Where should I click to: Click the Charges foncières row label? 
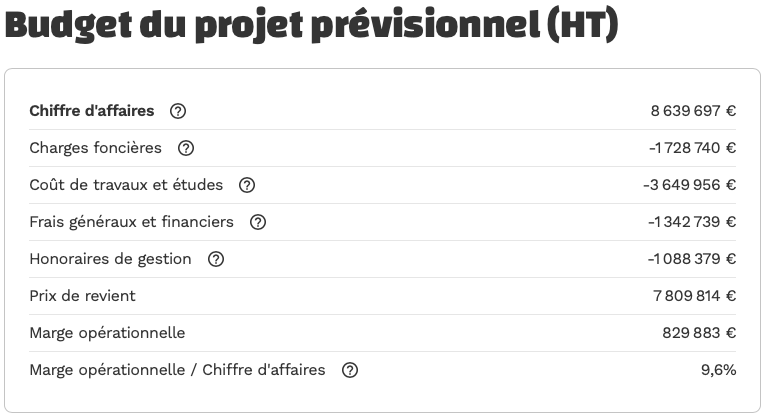(95, 147)
